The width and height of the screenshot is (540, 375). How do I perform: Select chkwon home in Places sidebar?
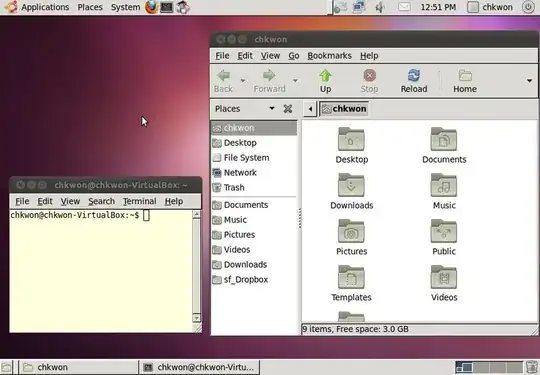(x=254, y=128)
